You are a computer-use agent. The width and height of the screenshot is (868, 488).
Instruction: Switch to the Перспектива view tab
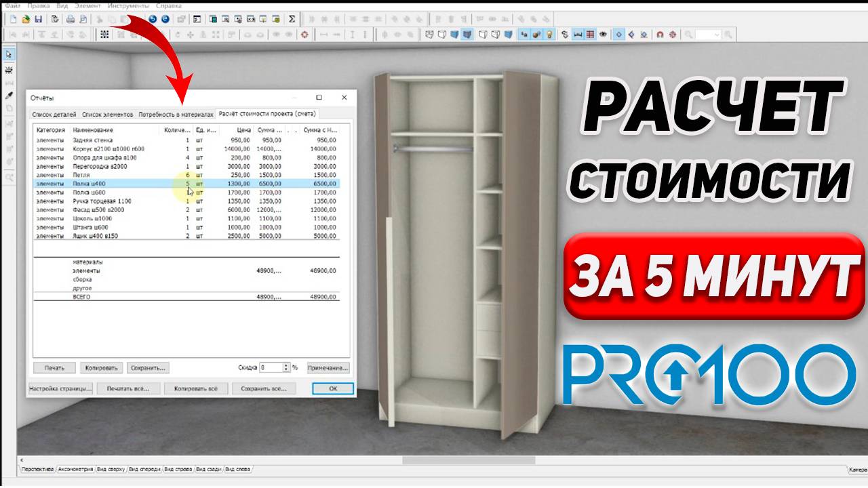click(37, 469)
